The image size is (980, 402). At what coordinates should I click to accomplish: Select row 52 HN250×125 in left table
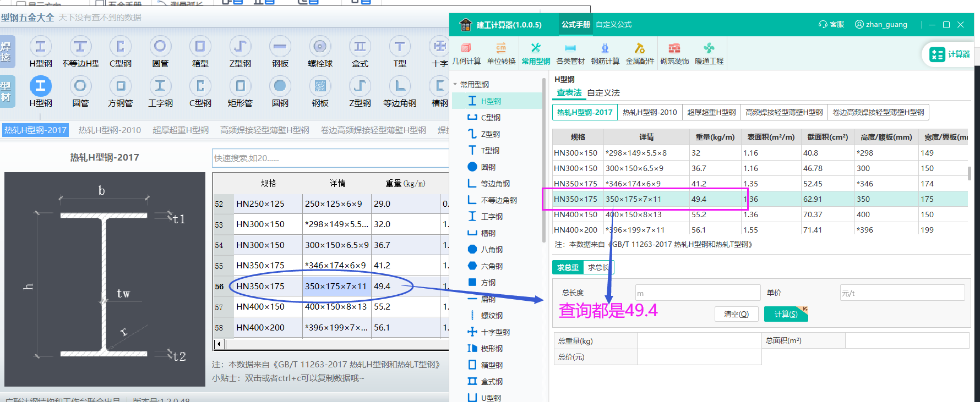(330, 203)
